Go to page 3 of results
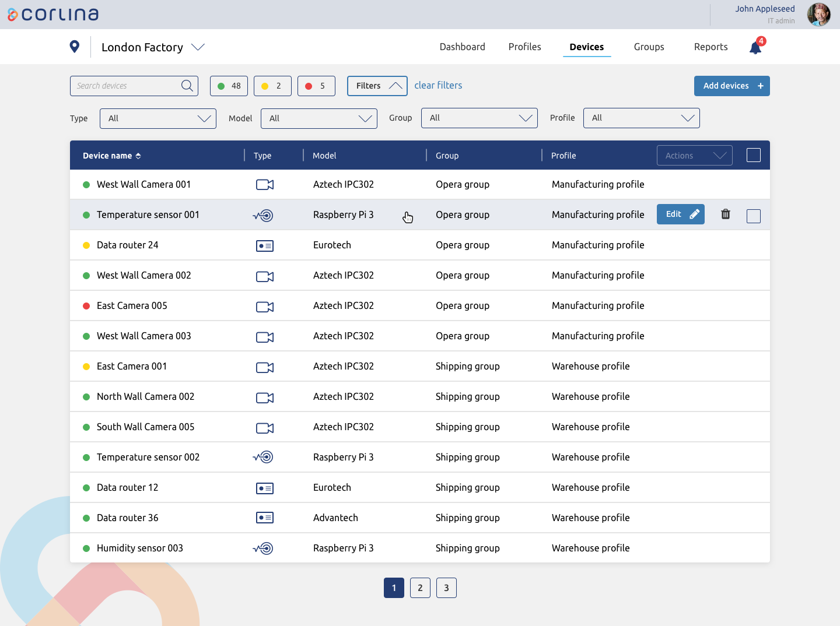The image size is (840, 626). (446, 588)
